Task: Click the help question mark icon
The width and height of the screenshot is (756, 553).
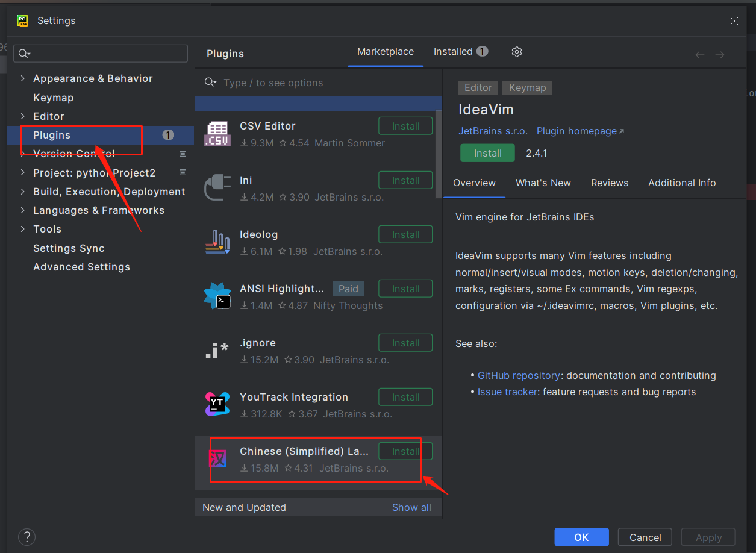Action: (x=27, y=537)
